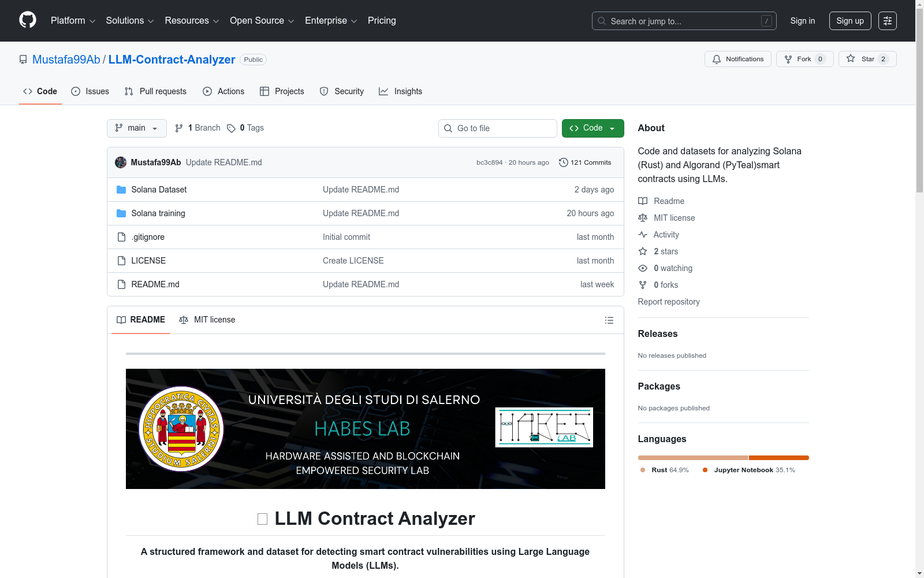Click the Sign in link
The width and height of the screenshot is (924, 578).
pyautogui.click(x=803, y=21)
